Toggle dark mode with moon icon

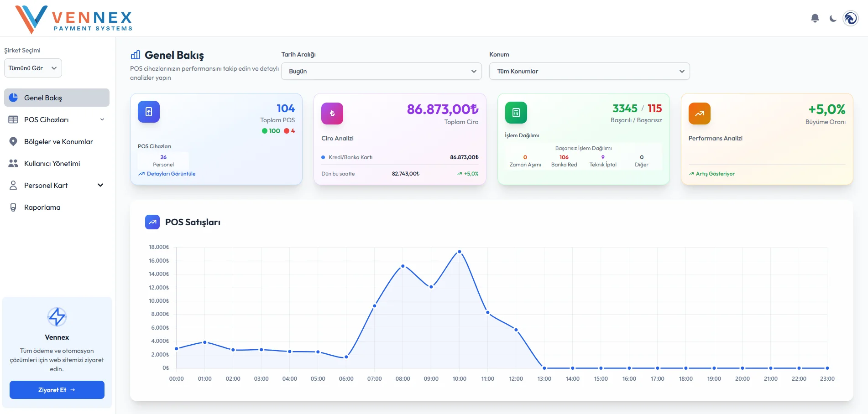[x=833, y=19]
